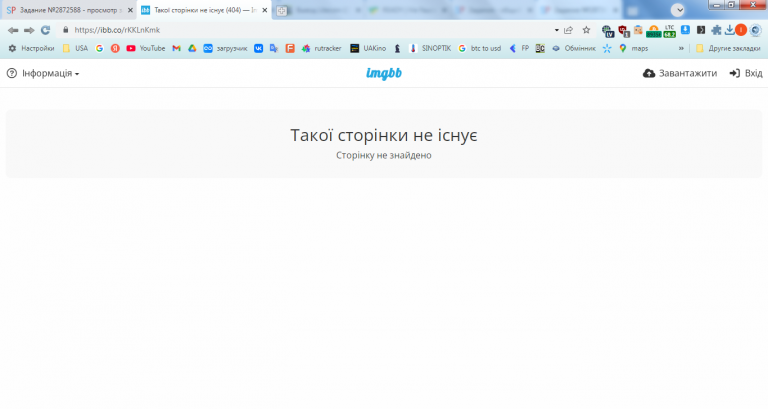The width and height of the screenshot is (768, 409).
Task: Close the imgbb 404 tab
Action: click(265, 10)
